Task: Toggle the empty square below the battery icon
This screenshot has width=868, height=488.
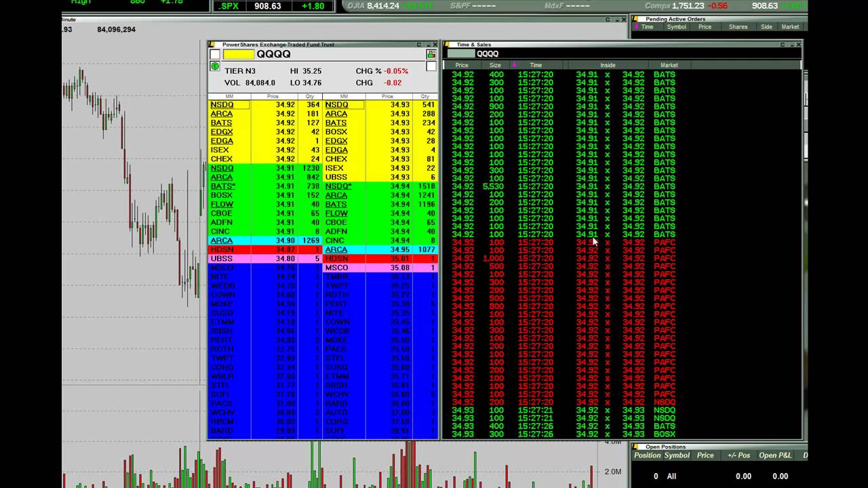Action: [x=431, y=66]
